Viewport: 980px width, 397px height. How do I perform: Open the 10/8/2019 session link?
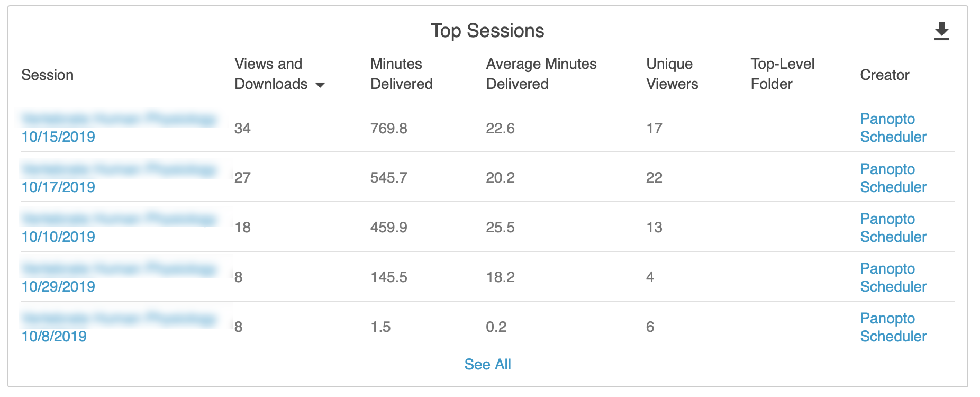pos(54,336)
